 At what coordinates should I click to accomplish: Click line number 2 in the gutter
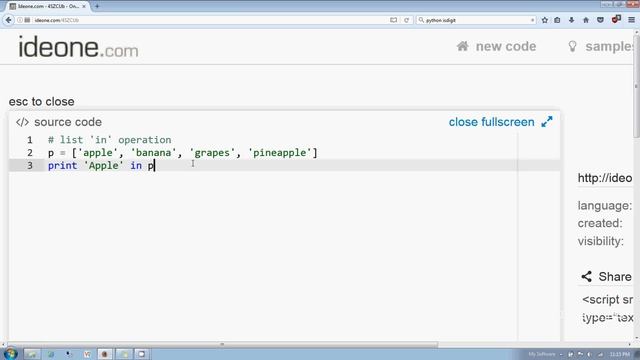[x=30, y=153]
